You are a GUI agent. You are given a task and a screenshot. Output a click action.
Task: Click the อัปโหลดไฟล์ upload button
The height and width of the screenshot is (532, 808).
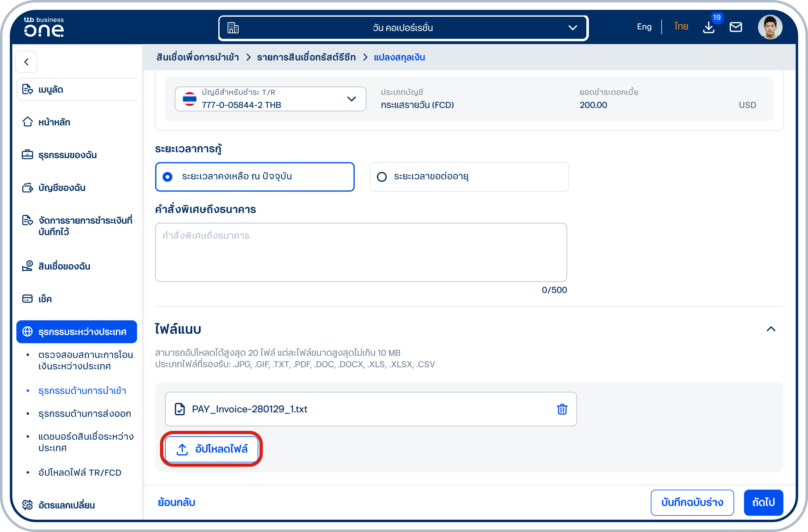click(212, 449)
